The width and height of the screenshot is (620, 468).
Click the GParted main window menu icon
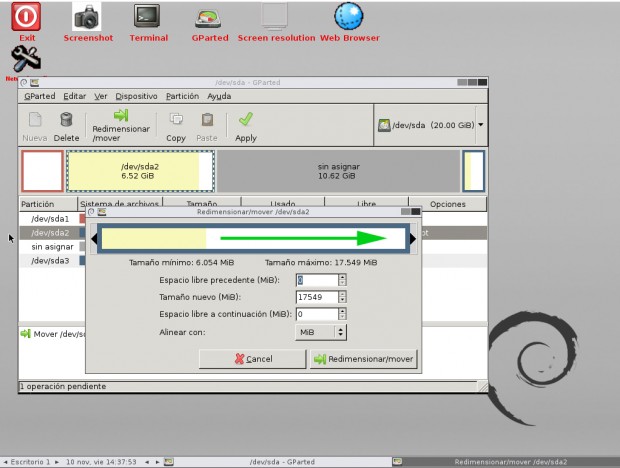pyautogui.click(x=23, y=82)
